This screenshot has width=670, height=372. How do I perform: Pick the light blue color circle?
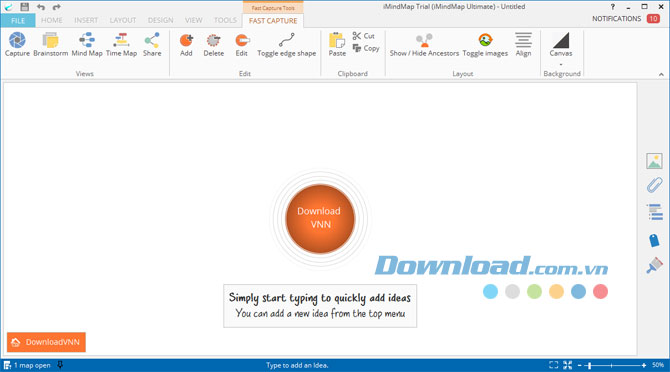[490, 291]
